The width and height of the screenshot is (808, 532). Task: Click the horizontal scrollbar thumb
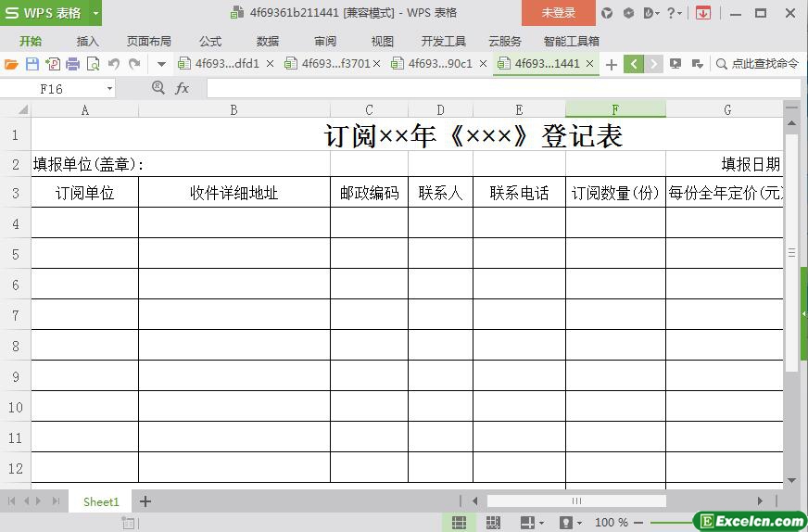pos(576,501)
